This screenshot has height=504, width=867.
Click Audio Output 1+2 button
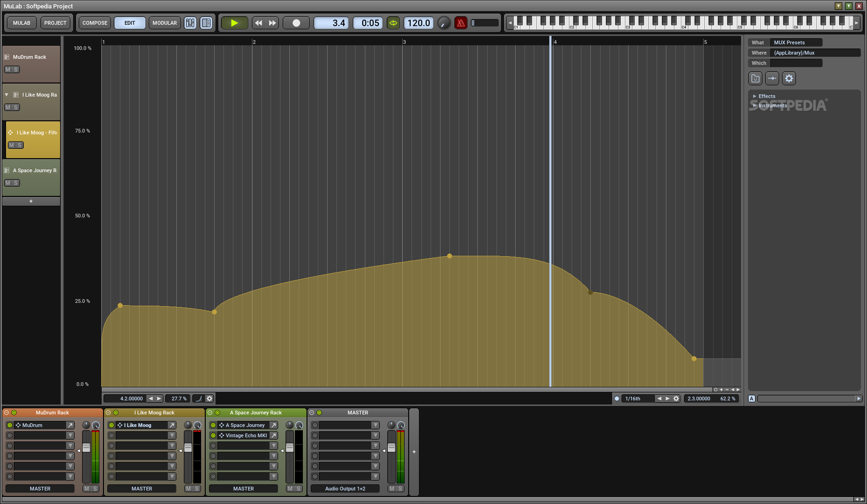coord(345,489)
